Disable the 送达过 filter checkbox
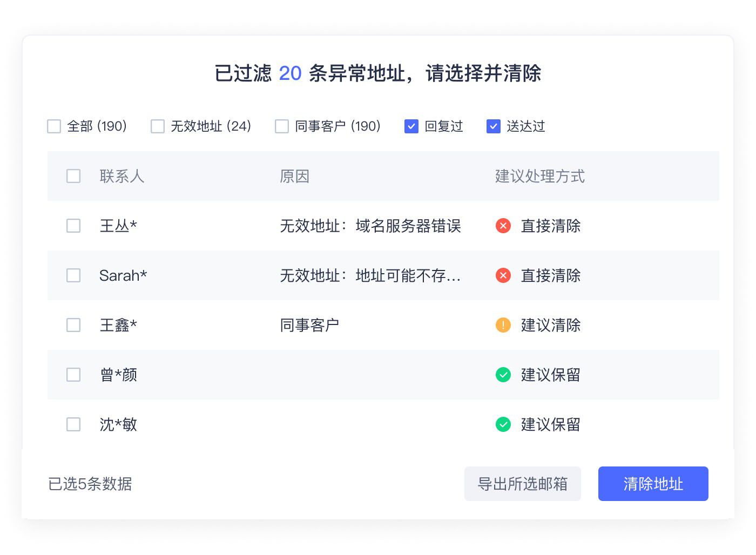756x555 pixels. click(x=493, y=126)
